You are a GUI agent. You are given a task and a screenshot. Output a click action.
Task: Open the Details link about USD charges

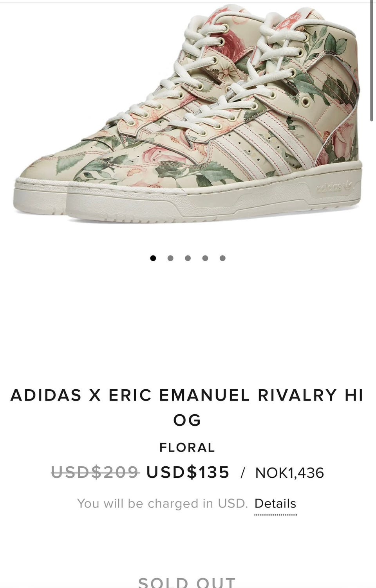275,504
